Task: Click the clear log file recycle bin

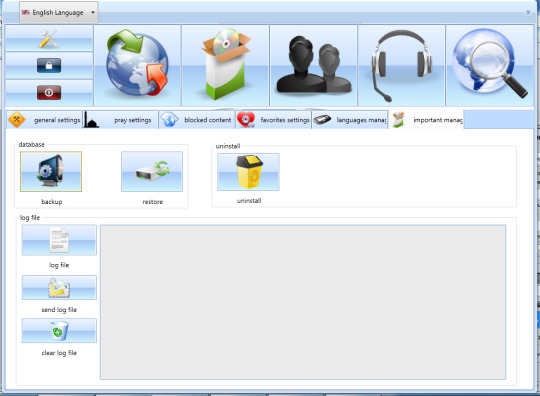Action: (59, 331)
